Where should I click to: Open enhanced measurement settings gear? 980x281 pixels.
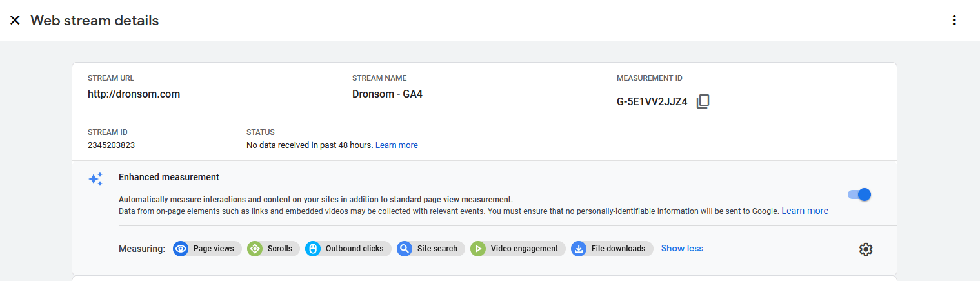pyautogui.click(x=866, y=249)
